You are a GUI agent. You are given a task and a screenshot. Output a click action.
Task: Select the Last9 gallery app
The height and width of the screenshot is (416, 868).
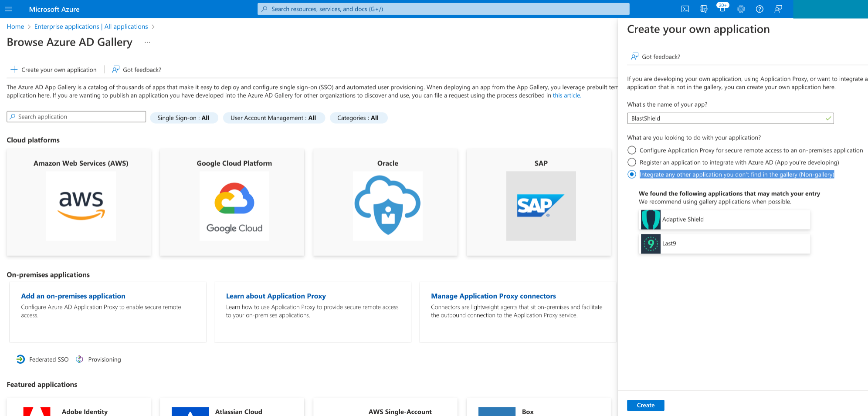click(724, 244)
